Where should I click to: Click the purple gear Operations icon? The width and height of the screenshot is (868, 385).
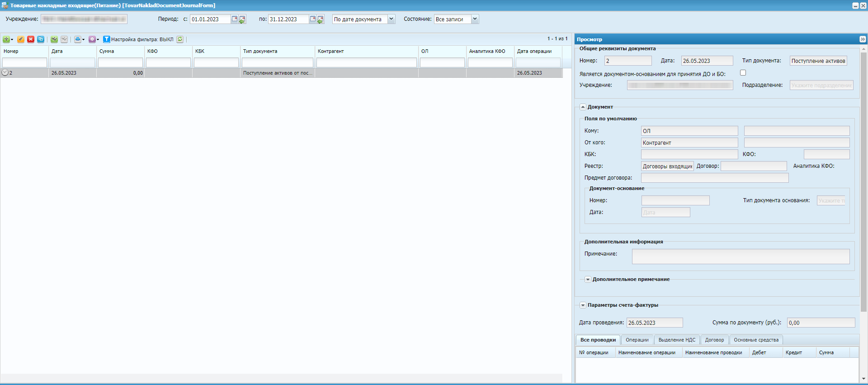[92, 39]
